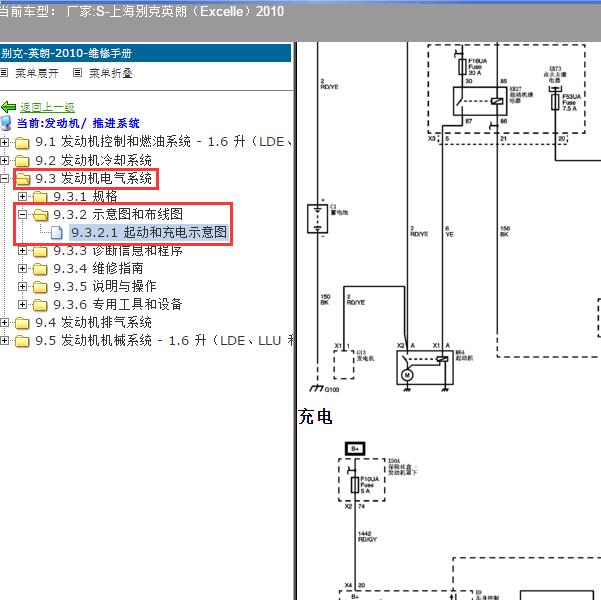Select 9.3.6 专用工具和设备 tree item

pyautogui.click(x=118, y=304)
